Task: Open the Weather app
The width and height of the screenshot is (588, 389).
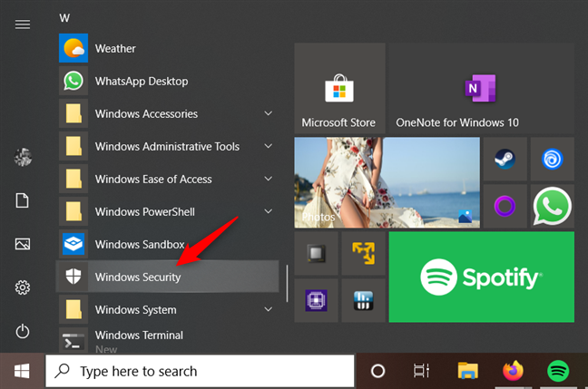Action: tap(115, 48)
